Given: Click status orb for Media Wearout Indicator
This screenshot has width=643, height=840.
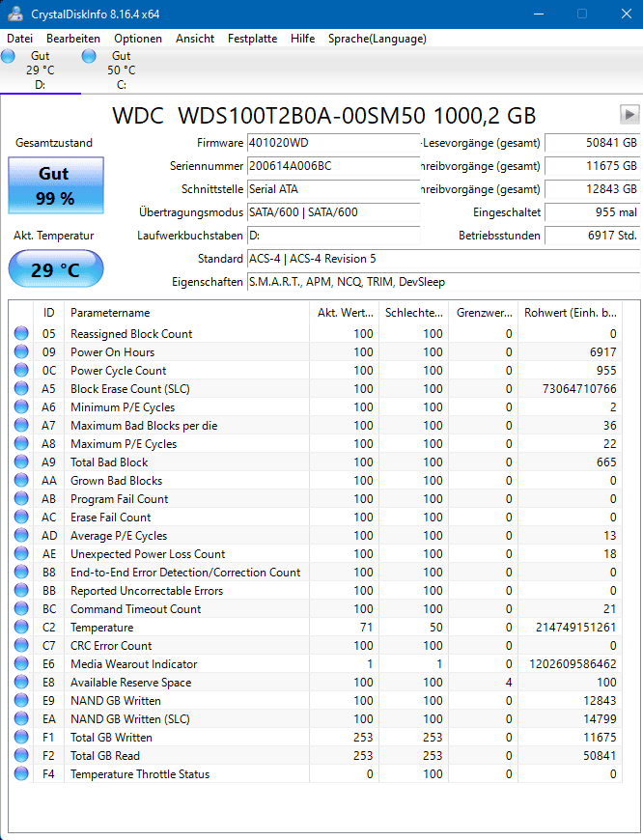Looking at the screenshot, I should 21,663.
